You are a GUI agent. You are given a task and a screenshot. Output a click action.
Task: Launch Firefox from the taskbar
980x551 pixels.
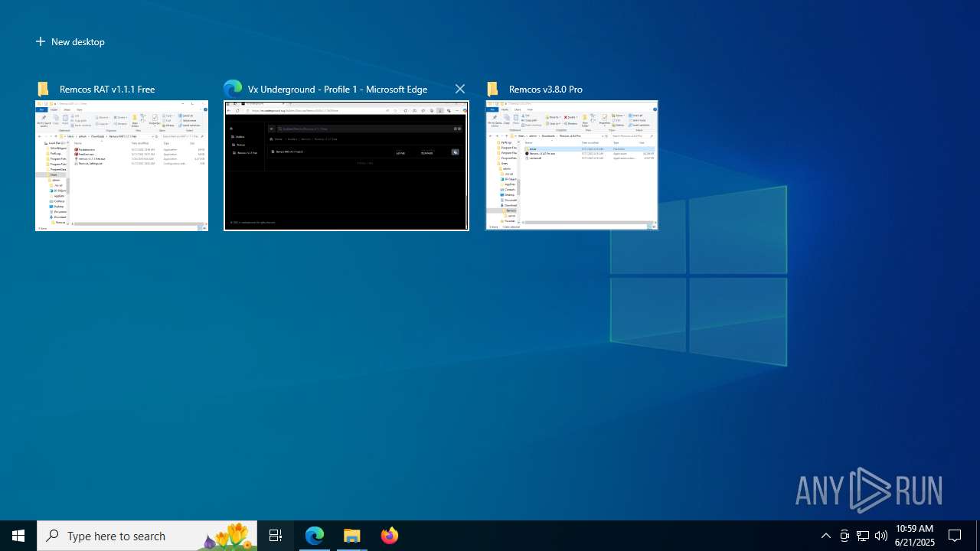click(390, 536)
